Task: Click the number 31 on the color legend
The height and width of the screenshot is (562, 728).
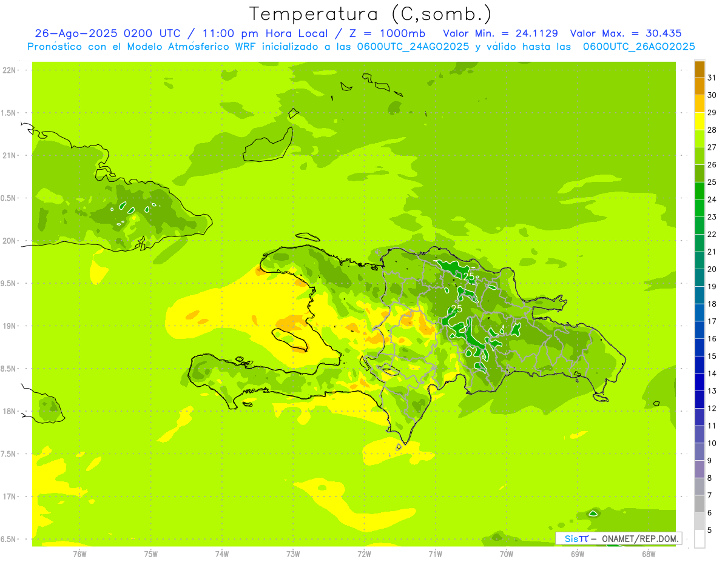Action: coord(712,78)
